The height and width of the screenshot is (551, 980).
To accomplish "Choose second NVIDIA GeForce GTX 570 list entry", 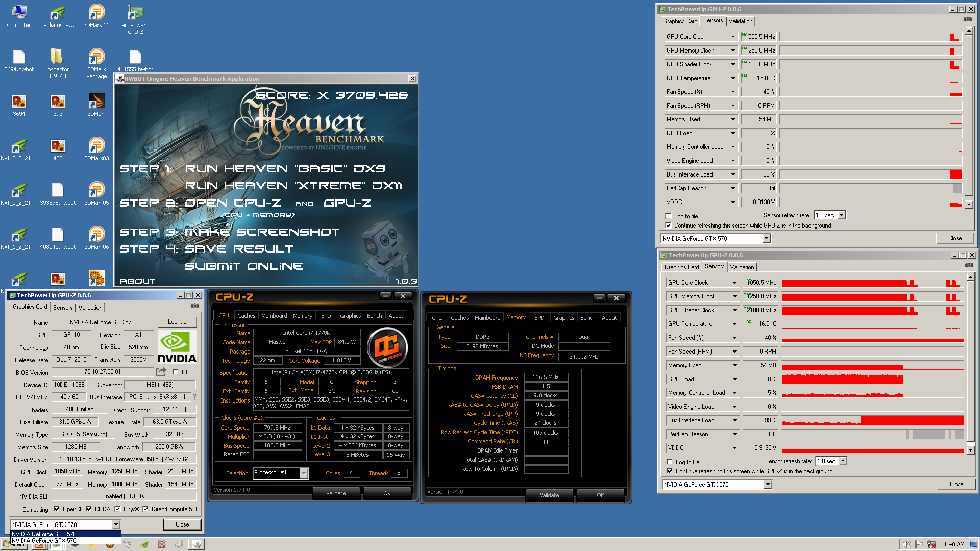I will (x=65, y=541).
